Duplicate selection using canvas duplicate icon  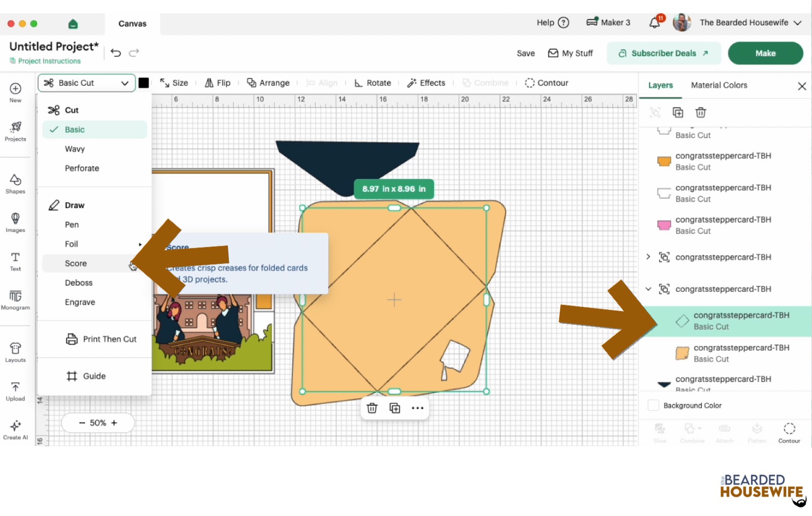point(395,408)
